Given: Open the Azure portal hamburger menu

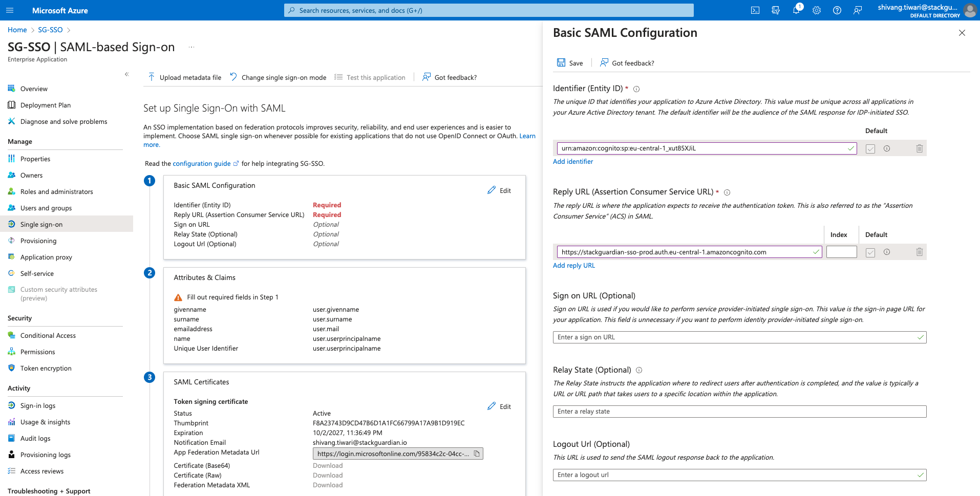Looking at the screenshot, I should 10,10.
